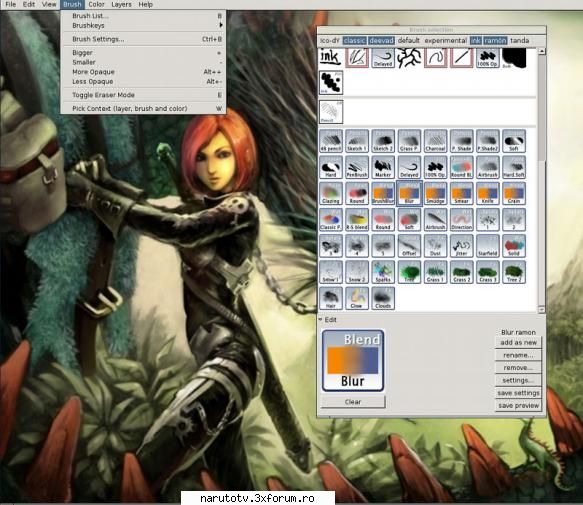The width and height of the screenshot is (583, 505).
Task: Select the Hard brush
Action: (331, 167)
